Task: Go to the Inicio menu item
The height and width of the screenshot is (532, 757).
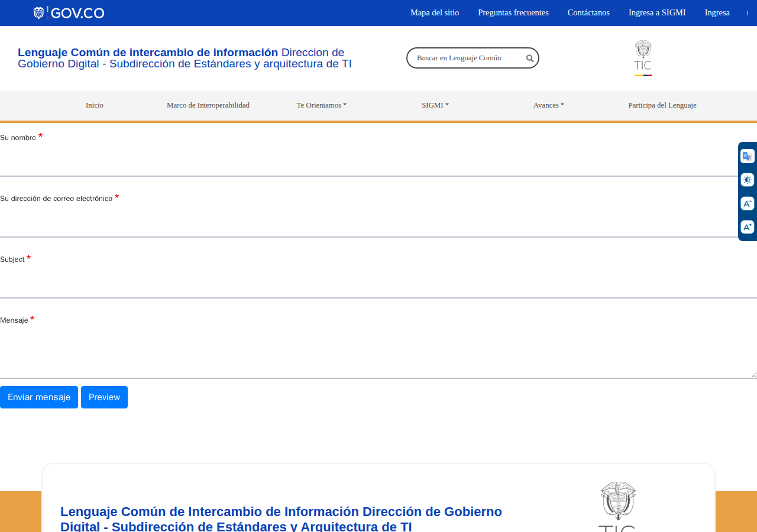Action: (x=95, y=105)
